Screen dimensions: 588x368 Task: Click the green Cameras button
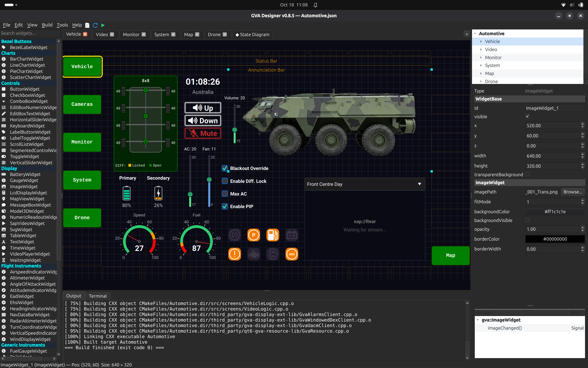point(82,104)
